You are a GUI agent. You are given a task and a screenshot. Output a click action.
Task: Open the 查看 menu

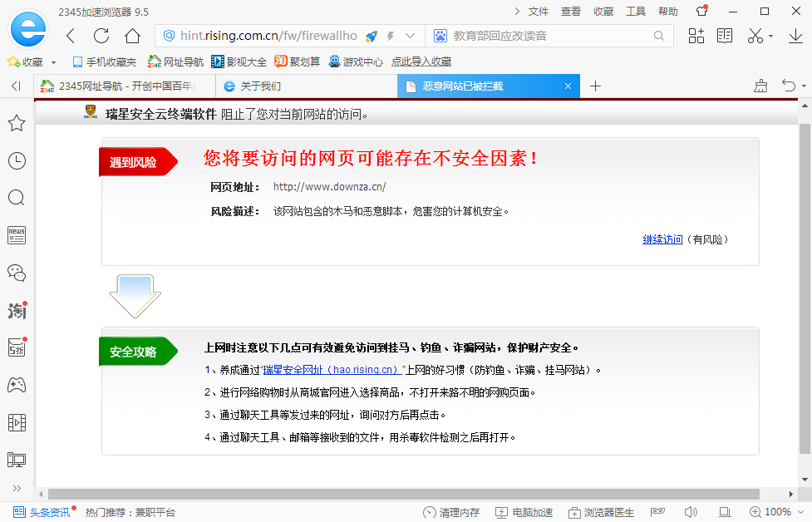pos(571,12)
